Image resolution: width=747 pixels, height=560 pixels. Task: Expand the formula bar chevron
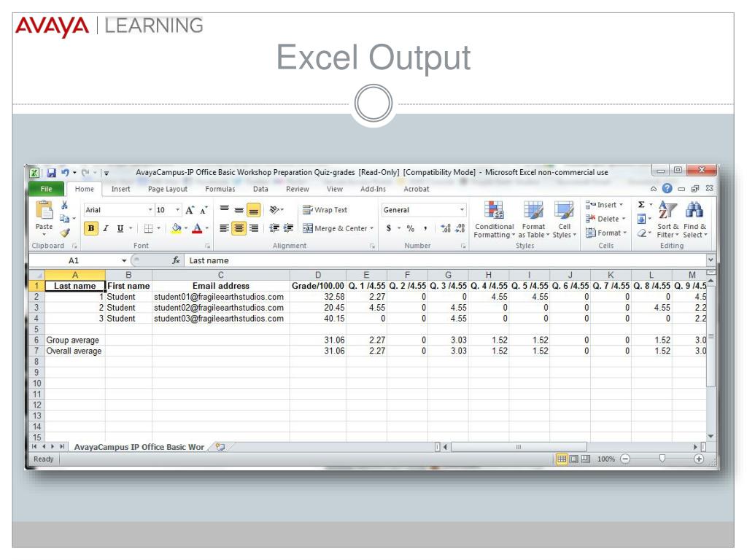pos(711,260)
